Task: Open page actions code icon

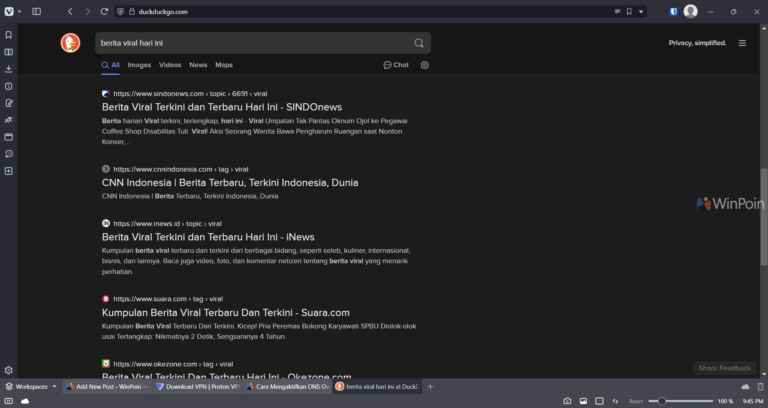Action: 615,401
